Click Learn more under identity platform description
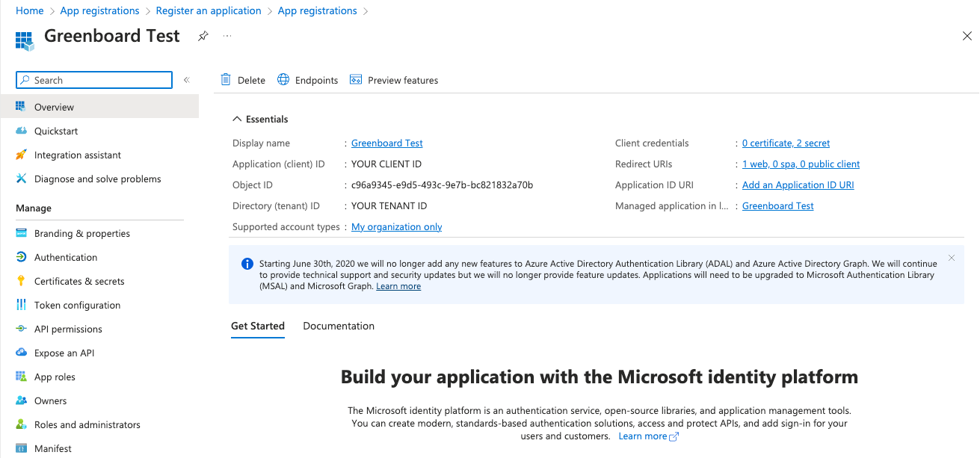980x458 pixels. [x=648, y=436]
